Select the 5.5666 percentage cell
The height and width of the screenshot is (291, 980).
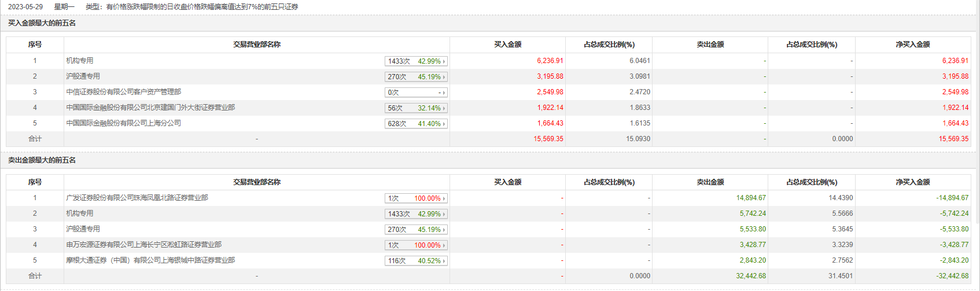[x=842, y=213]
